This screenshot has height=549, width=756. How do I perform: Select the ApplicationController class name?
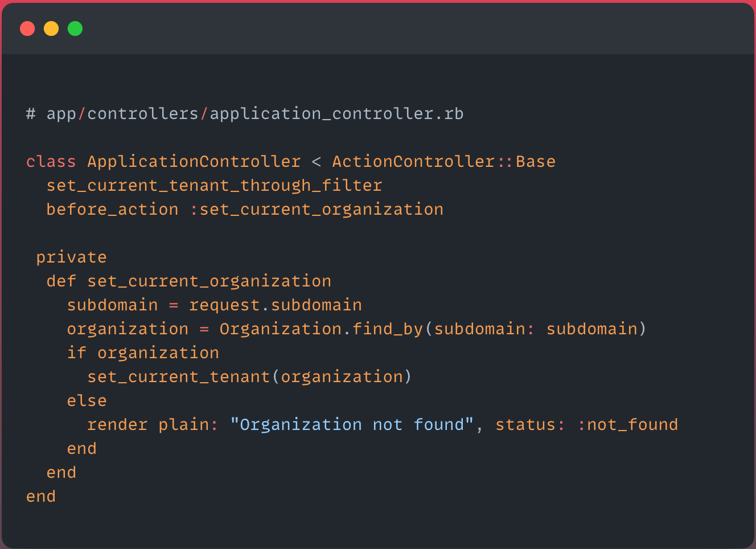pyautogui.click(x=194, y=162)
